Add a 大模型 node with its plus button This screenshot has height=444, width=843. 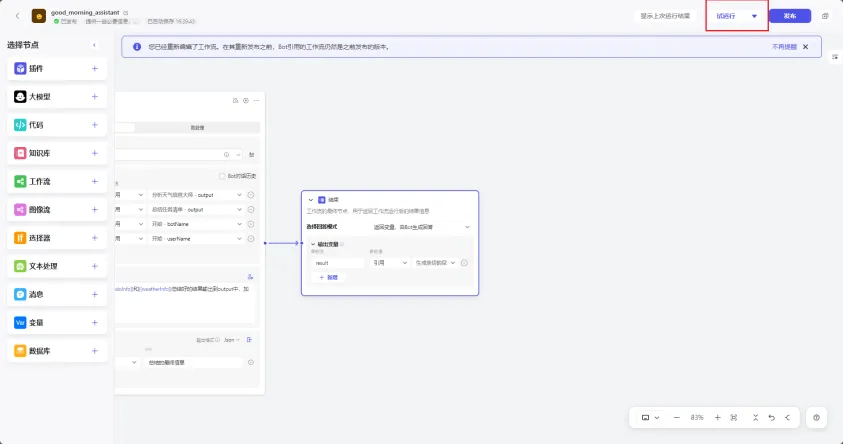95,97
